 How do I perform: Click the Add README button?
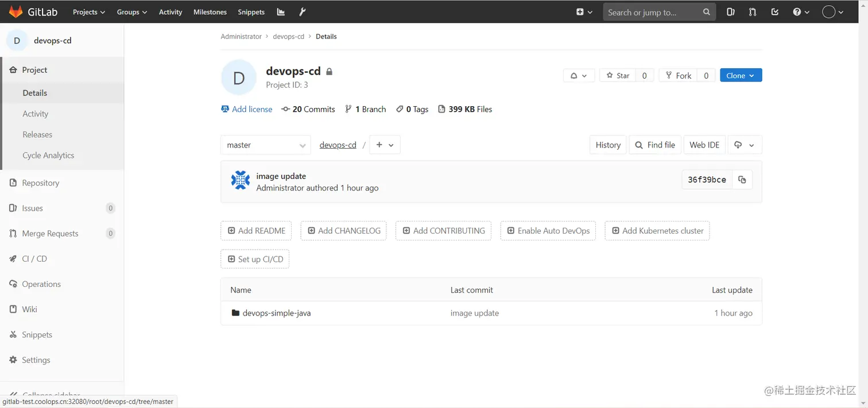[x=256, y=231]
